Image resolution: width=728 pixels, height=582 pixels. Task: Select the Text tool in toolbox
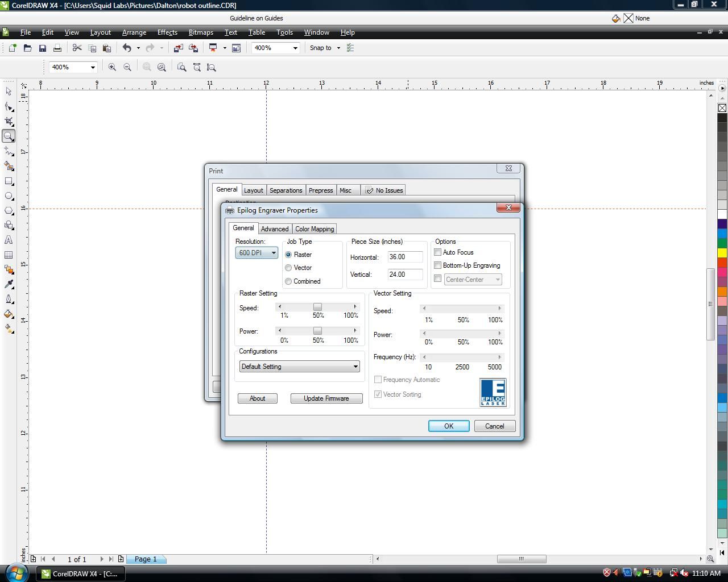[x=9, y=240]
